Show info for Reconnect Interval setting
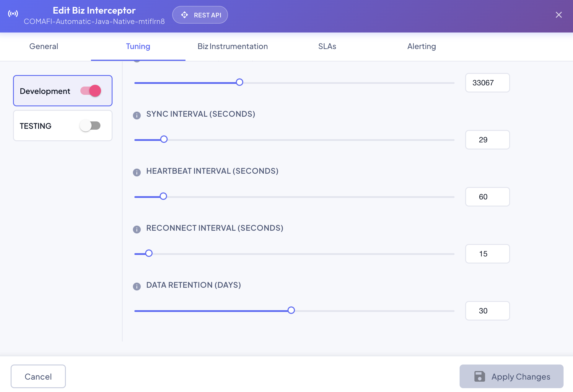The width and height of the screenshot is (573, 392). [137, 229]
